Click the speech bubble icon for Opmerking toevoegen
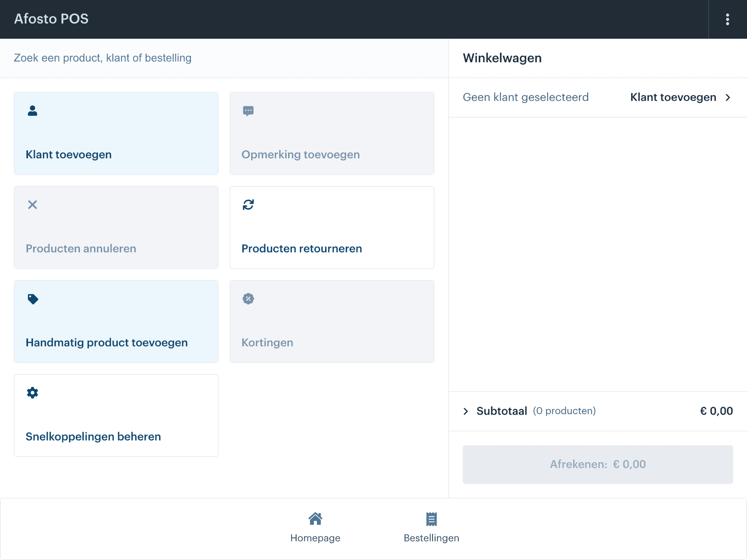This screenshot has height=560, width=747. click(248, 111)
